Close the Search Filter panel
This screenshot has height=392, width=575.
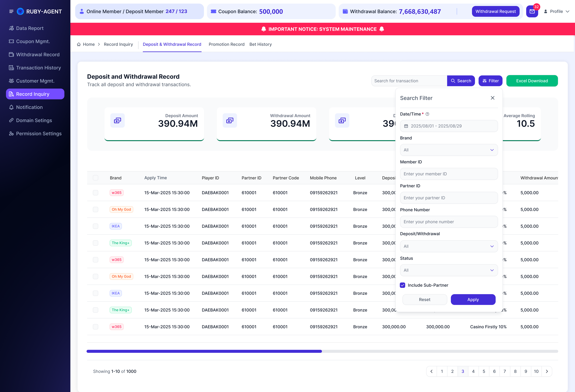493,98
